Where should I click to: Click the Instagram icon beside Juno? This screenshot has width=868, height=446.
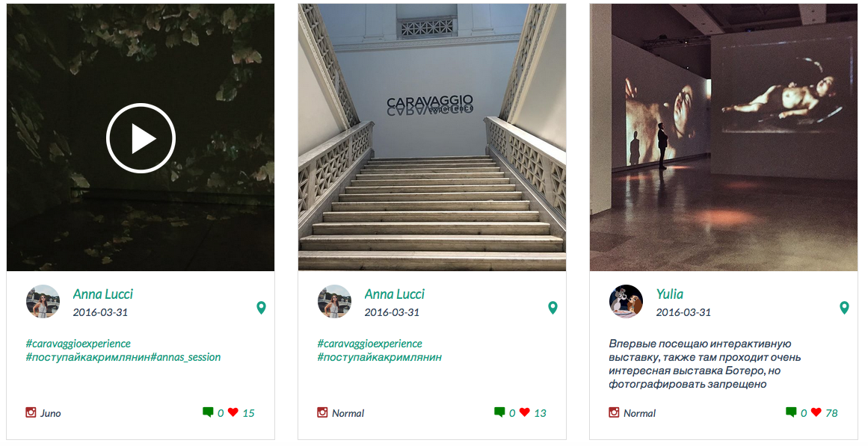pyautogui.click(x=31, y=412)
